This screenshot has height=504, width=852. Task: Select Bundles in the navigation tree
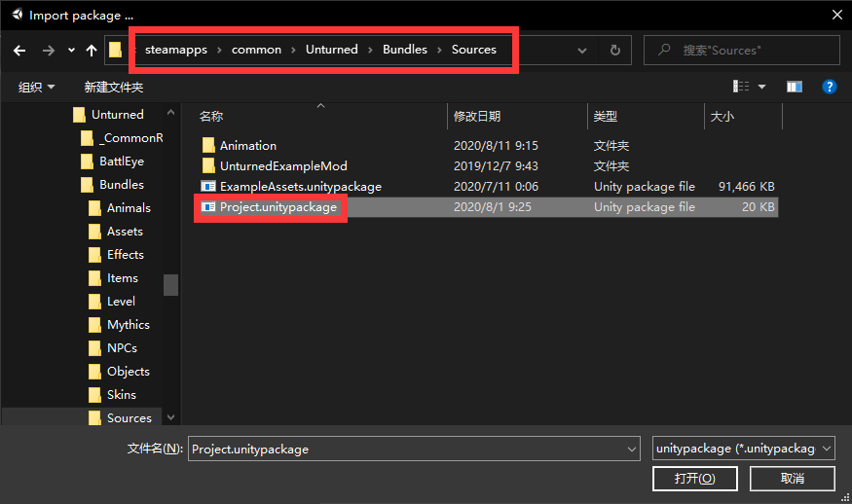[122, 185]
